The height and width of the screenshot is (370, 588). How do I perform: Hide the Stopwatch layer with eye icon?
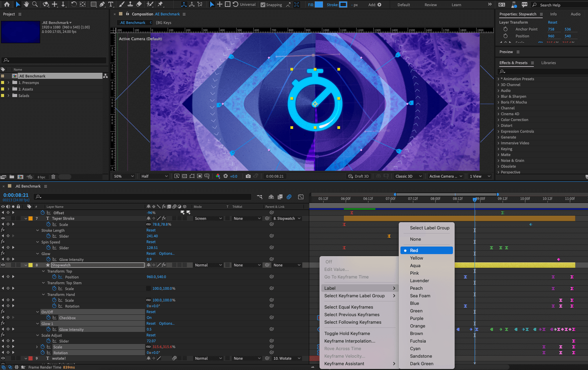point(3,265)
